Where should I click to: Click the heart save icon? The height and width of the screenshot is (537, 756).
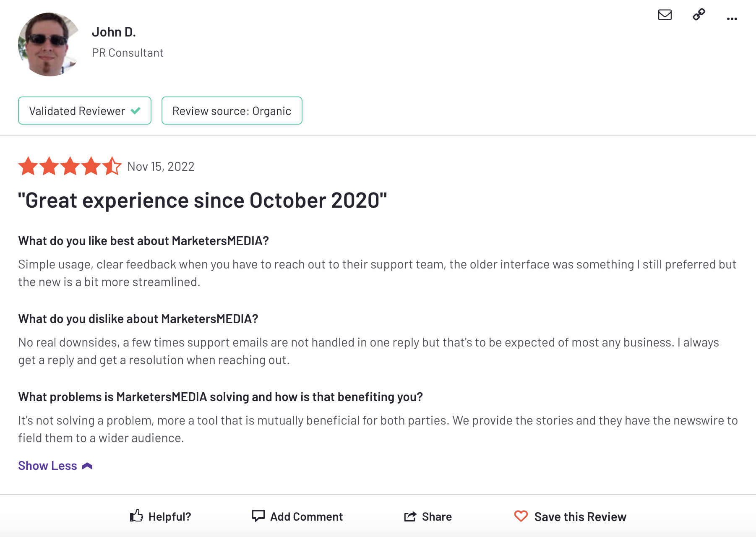click(521, 516)
